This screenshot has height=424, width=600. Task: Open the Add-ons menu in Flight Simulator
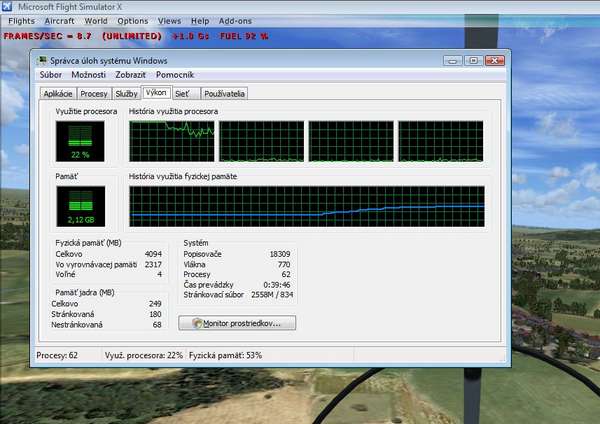pyautogui.click(x=235, y=21)
